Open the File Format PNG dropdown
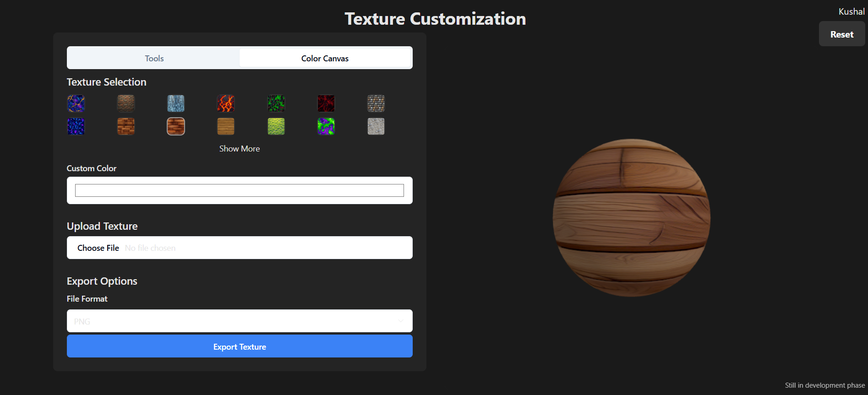This screenshot has height=395, width=868. pyautogui.click(x=240, y=321)
